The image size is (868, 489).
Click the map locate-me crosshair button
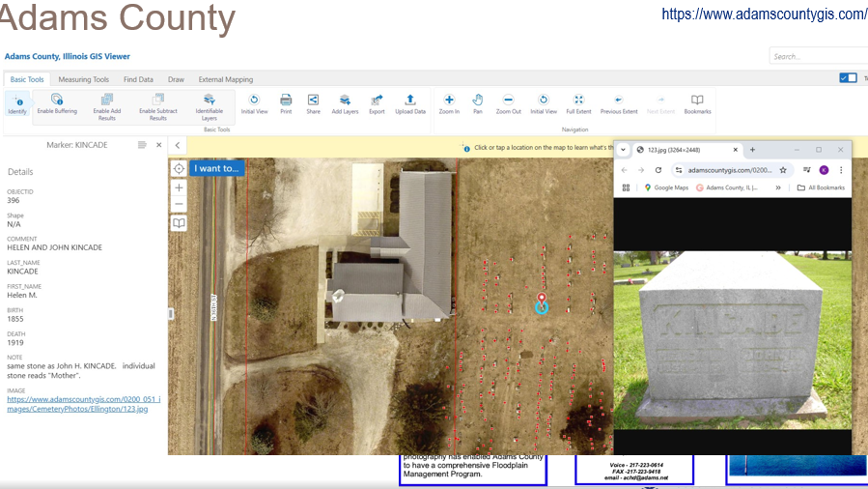(x=179, y=169)
